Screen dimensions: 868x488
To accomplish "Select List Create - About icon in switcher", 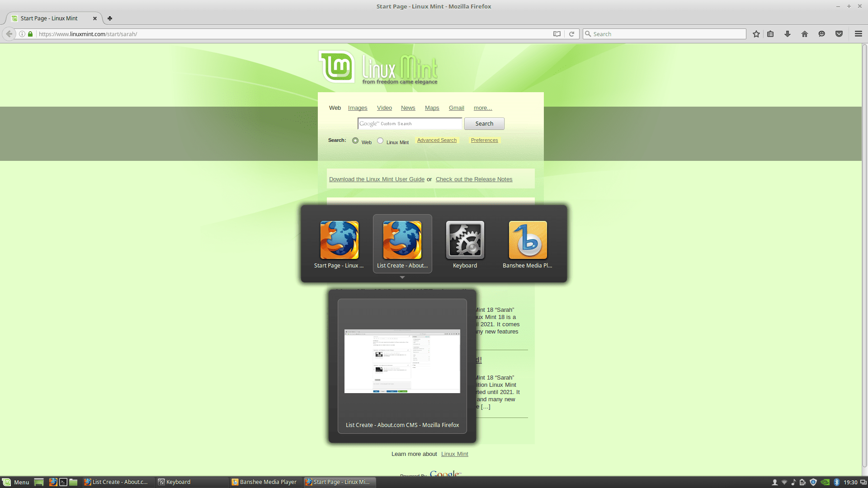I will [402, 240].
